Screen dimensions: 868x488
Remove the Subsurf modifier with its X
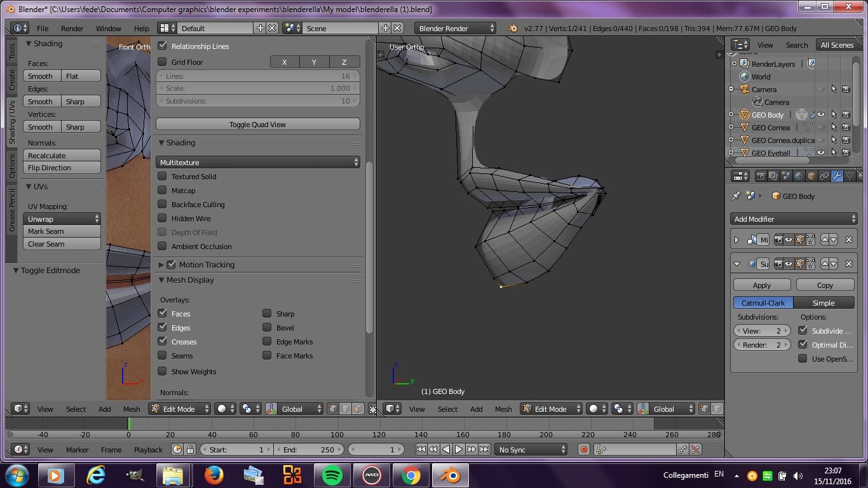pos(849,264)
